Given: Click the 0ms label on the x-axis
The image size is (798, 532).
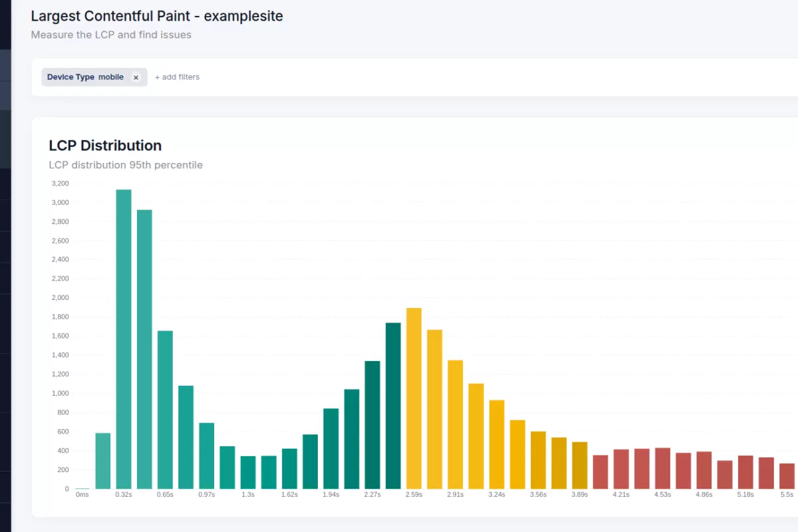Looking at the screenshot, I should pyautogui.click(x=82, y=494).
